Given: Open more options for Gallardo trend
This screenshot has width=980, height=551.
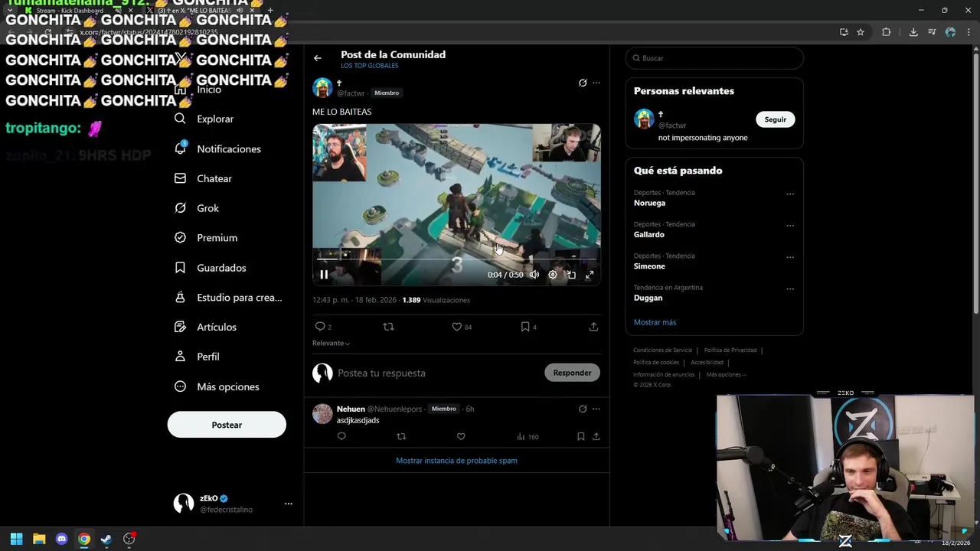Looking at the screenshot, I should (790, 226).
